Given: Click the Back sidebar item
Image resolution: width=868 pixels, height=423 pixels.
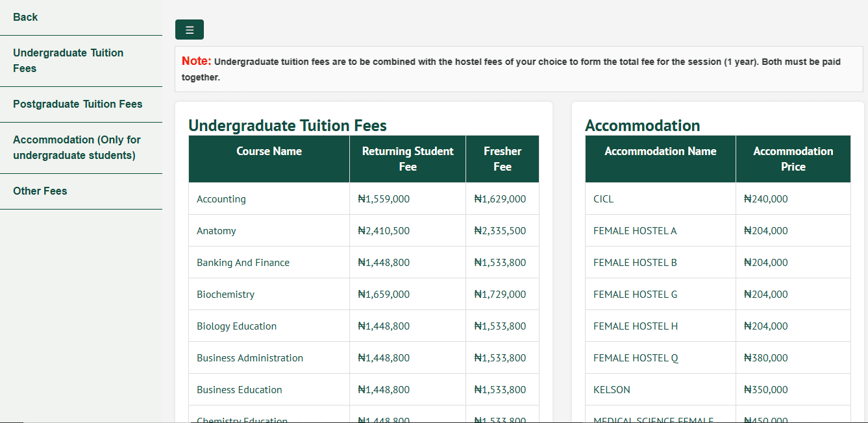Looking at the screenshot, I should [25, 17].
